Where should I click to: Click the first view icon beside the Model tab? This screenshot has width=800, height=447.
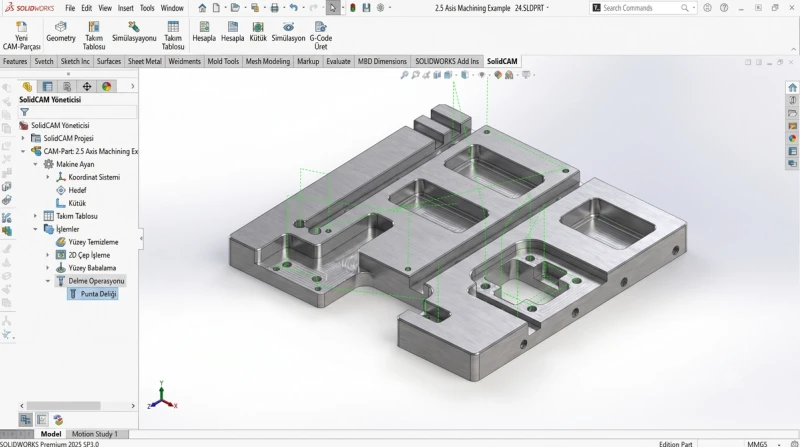[x=24, y=420]
